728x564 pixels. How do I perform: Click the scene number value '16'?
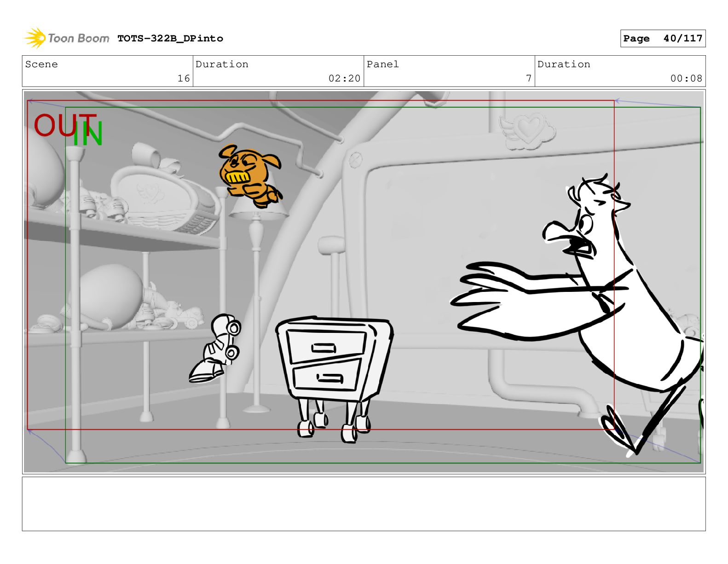click(184, 78)
